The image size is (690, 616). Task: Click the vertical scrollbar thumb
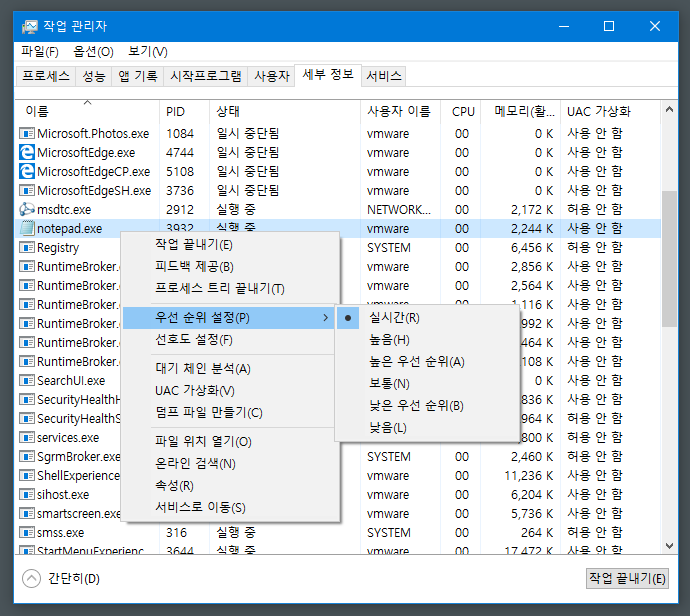click(x=669, y=259)
